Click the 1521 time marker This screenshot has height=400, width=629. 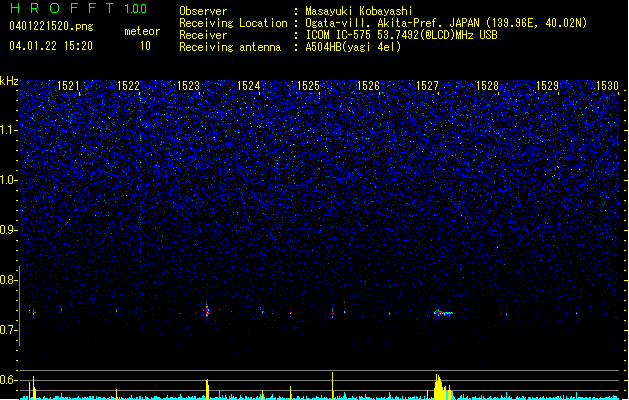click(x=68, y=86)
